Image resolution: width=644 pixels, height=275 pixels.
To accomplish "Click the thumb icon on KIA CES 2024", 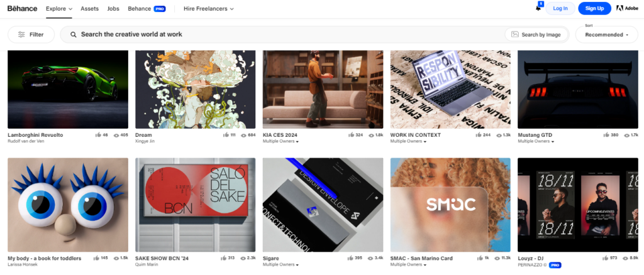I will click(351, 135).
